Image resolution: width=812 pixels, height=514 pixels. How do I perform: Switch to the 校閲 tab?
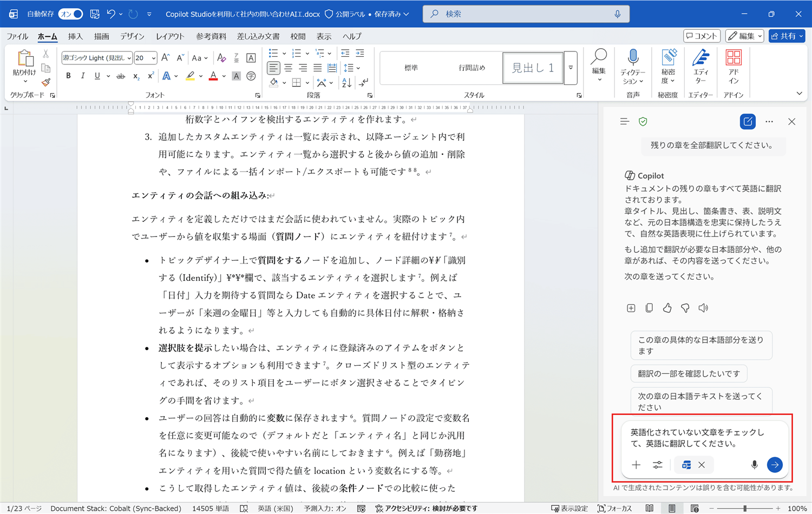pyautogui.click(x=298, y=36)
